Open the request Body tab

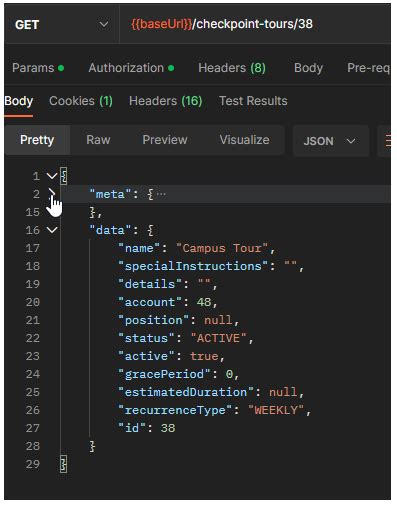[x=308, y=68]
